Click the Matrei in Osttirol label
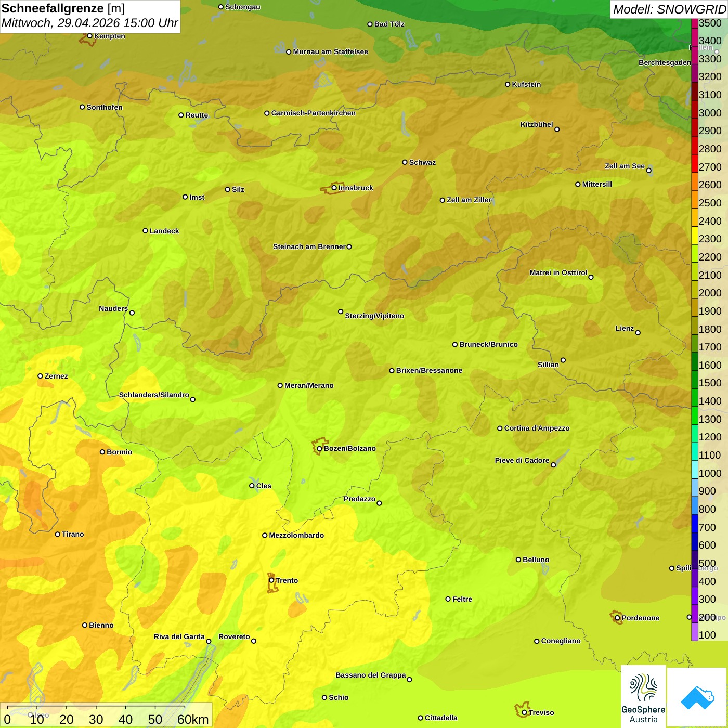This screenshot has width=728, height=728. [558, 272]
